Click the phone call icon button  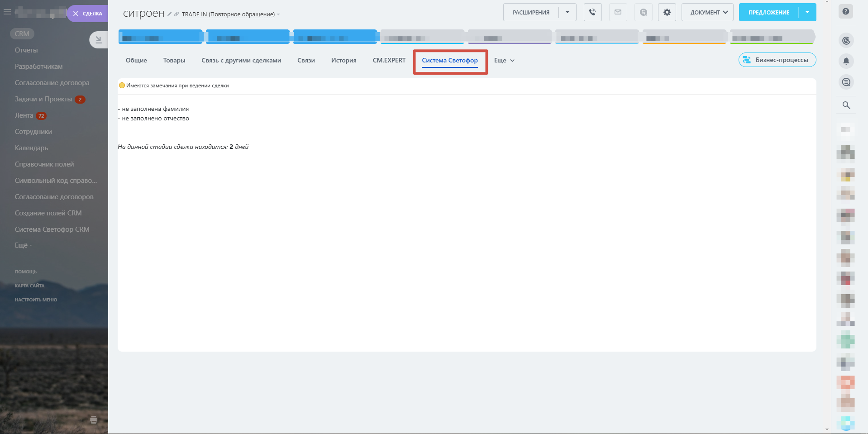click(x=592, y=12)
